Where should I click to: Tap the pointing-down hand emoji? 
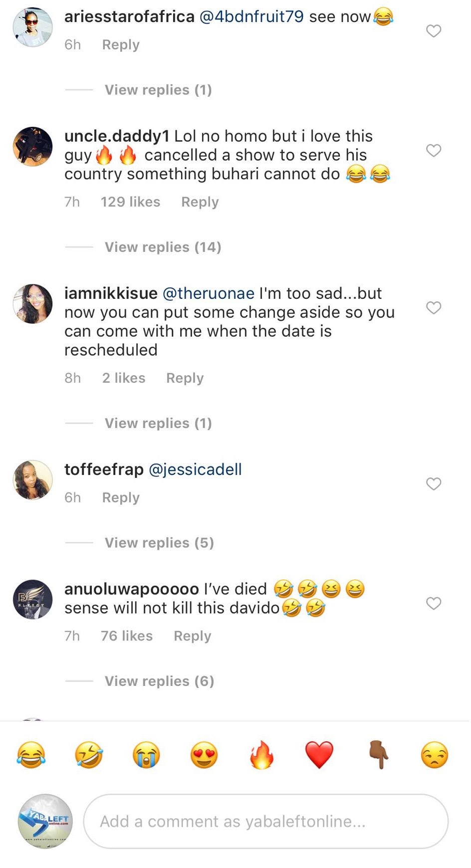tap(378, 754)
